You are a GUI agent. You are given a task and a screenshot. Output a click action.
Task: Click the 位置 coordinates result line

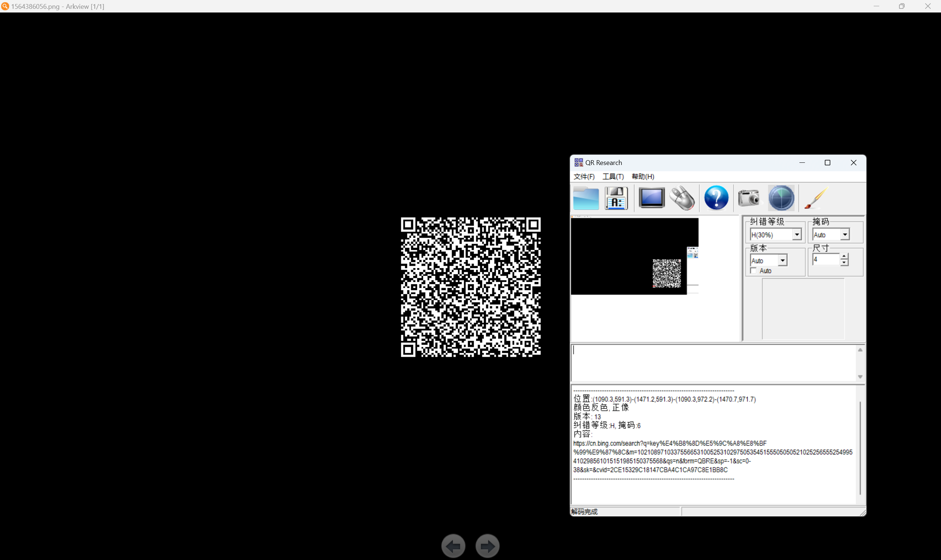pyautogui.click(x=664, y=399)
